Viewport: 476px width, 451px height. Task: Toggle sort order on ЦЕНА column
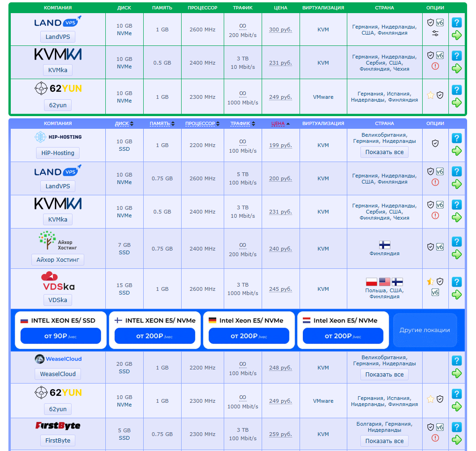click(280, 124)
